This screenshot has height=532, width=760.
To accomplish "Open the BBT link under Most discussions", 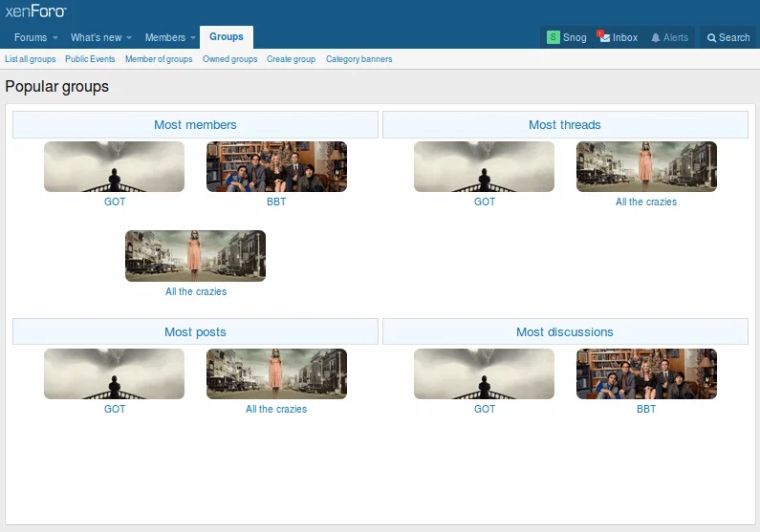I will [646, 409].
